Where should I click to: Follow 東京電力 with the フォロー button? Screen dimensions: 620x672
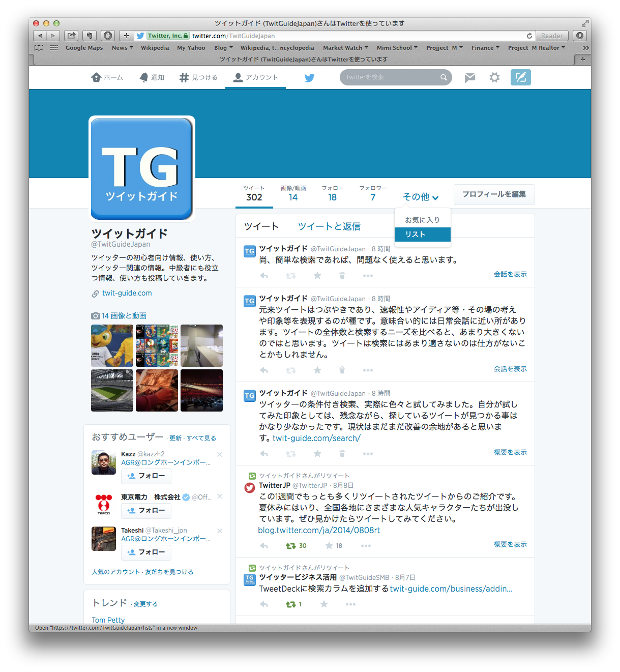point(146,511)
